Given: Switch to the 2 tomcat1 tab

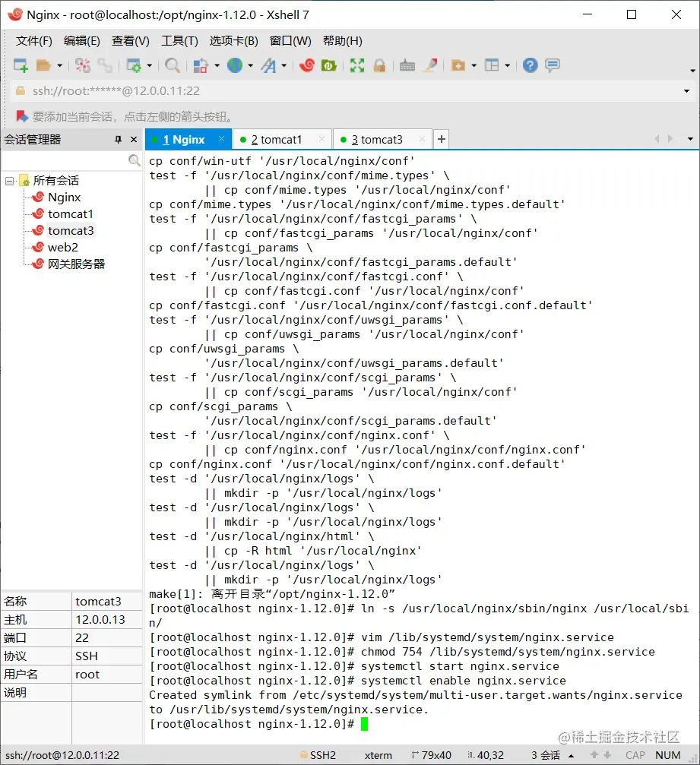Looking at the screenshot, I should coord(277,140).
